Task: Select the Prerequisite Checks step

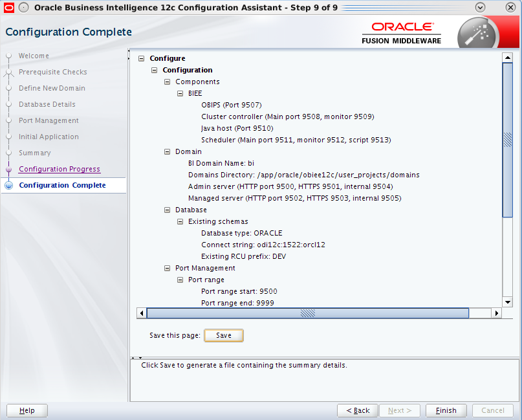Action: coord(52,72)
